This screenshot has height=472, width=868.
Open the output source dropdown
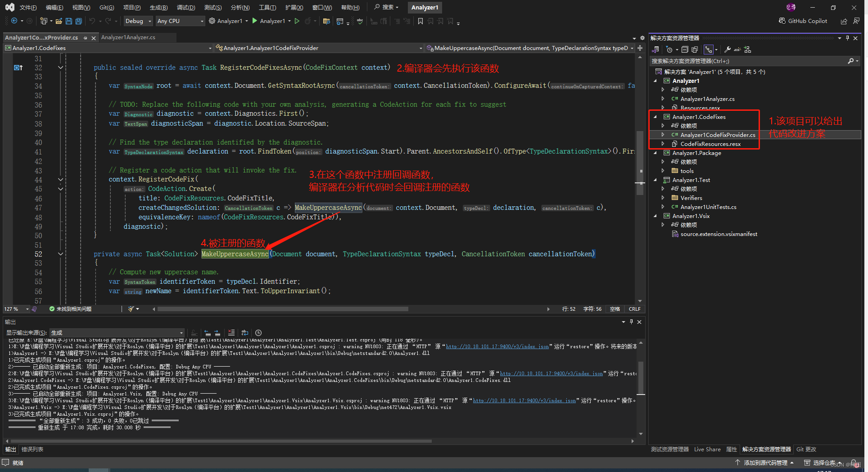[117, 333]
